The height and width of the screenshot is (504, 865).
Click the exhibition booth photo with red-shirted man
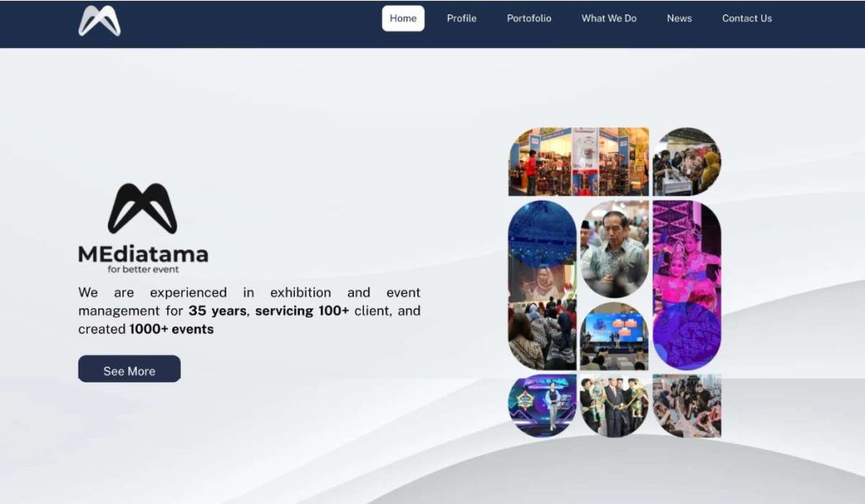pos(578,161)
